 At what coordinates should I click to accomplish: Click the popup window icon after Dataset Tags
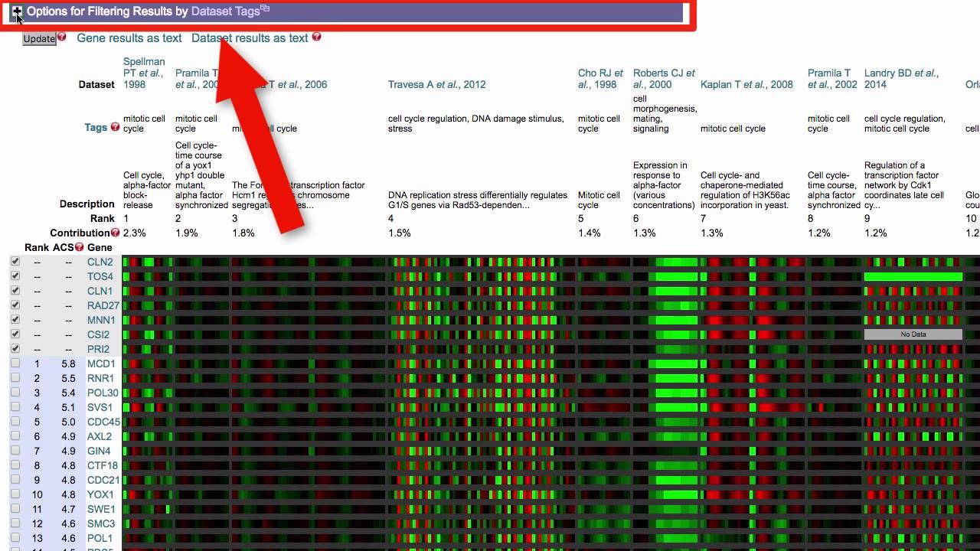pyautogui.click(x=265, y=8)
